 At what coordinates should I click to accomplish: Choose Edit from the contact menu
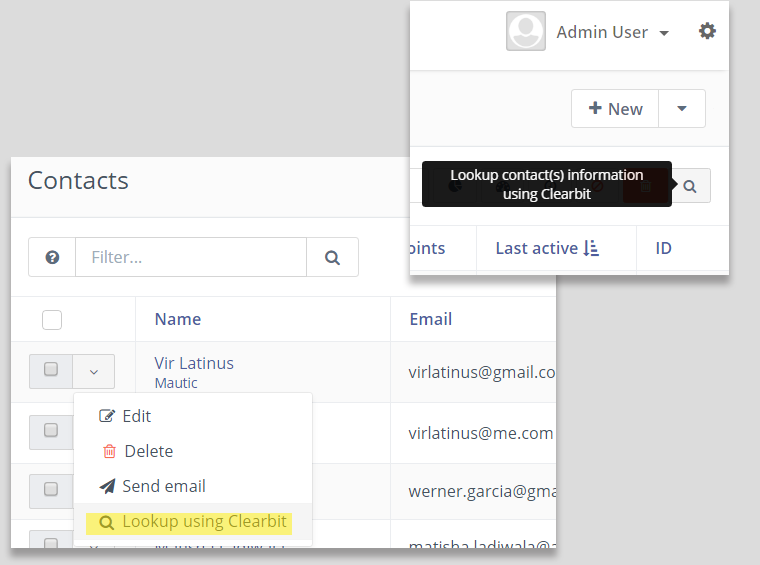(136, 416)
